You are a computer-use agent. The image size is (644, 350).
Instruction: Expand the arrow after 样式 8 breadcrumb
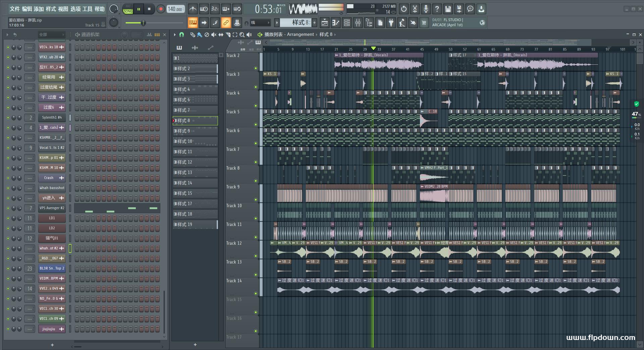[335, 35]
